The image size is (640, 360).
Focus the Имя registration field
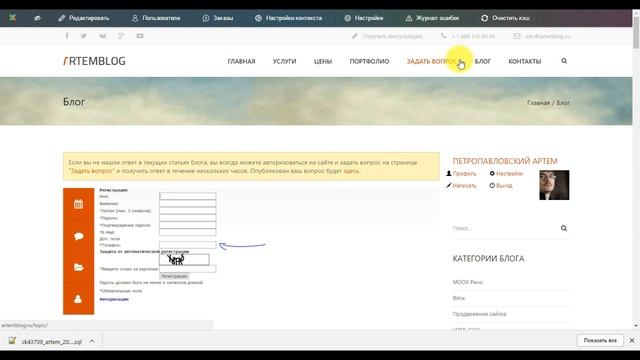pos(188,196)
